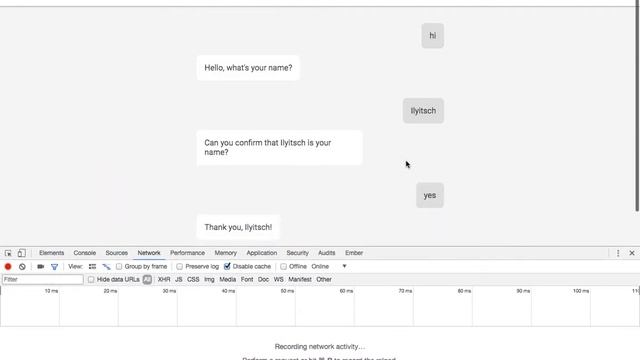Click the 'yes' reply bubble
The image size is (640, 360).
coord(430,195)
